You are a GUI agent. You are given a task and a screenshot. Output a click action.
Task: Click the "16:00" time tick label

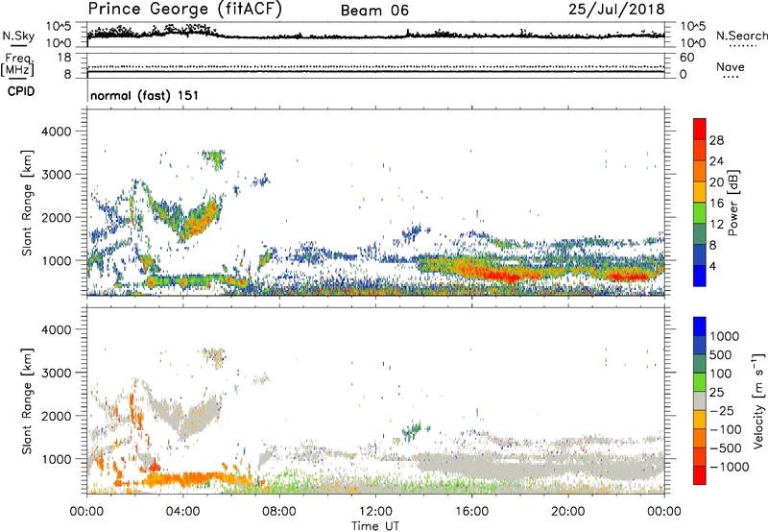(x=471, y=512)
